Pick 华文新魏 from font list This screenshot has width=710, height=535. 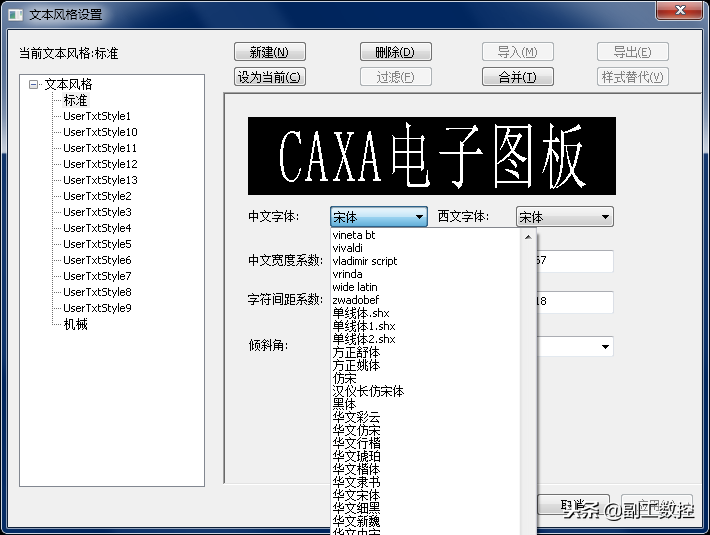tap(426, 521)
